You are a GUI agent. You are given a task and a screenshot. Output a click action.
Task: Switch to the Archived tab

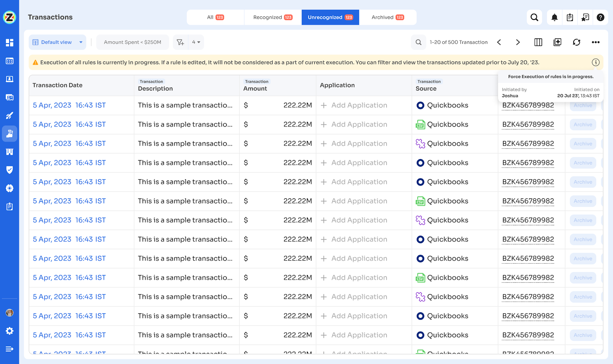click(x=388, y=17)
